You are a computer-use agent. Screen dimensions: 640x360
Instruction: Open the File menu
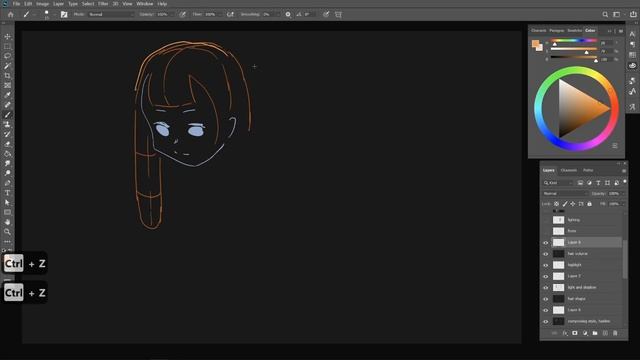(x=16, y=4)
